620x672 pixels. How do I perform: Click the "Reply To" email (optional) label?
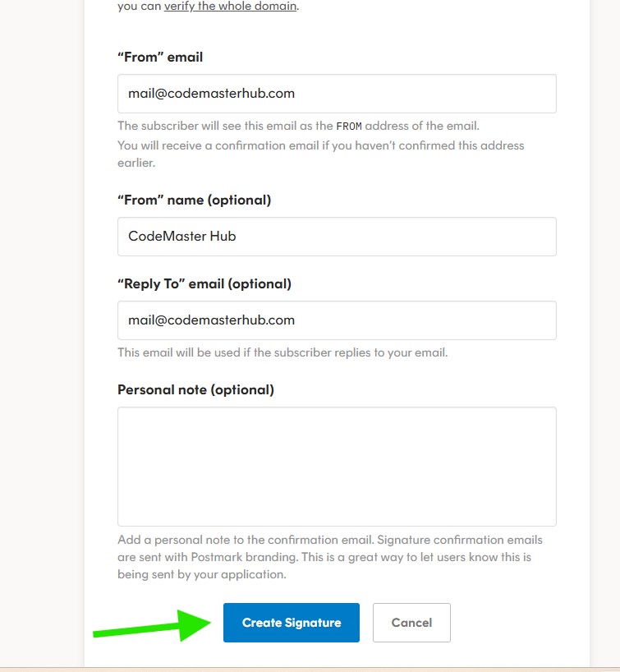204,283
